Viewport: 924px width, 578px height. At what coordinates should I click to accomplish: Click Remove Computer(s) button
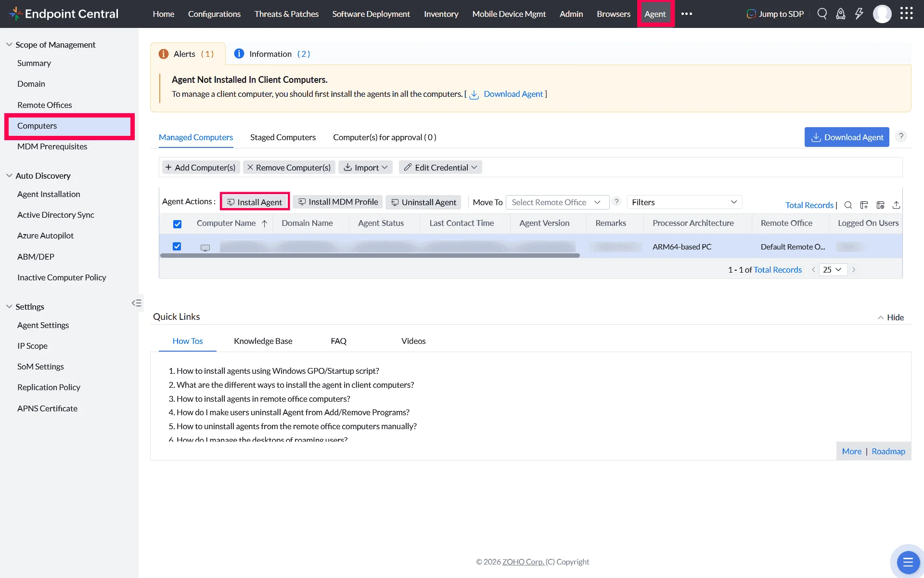point(289,167)
